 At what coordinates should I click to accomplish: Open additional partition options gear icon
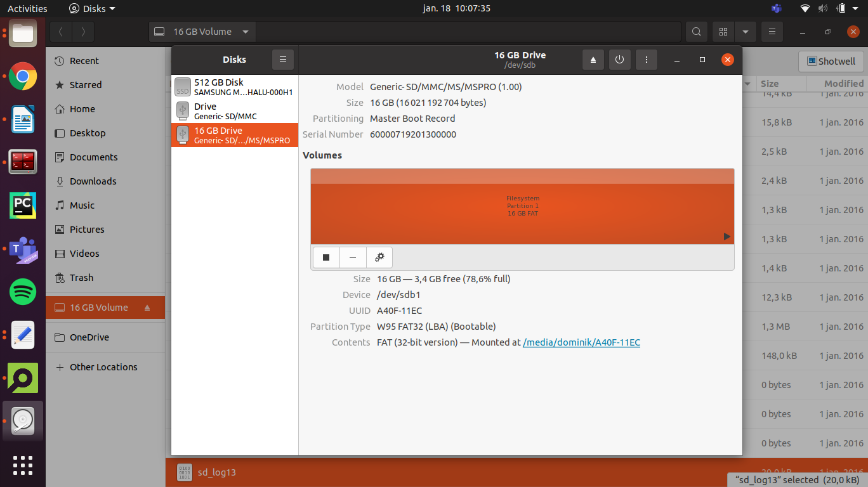click(x=379, y=257)
